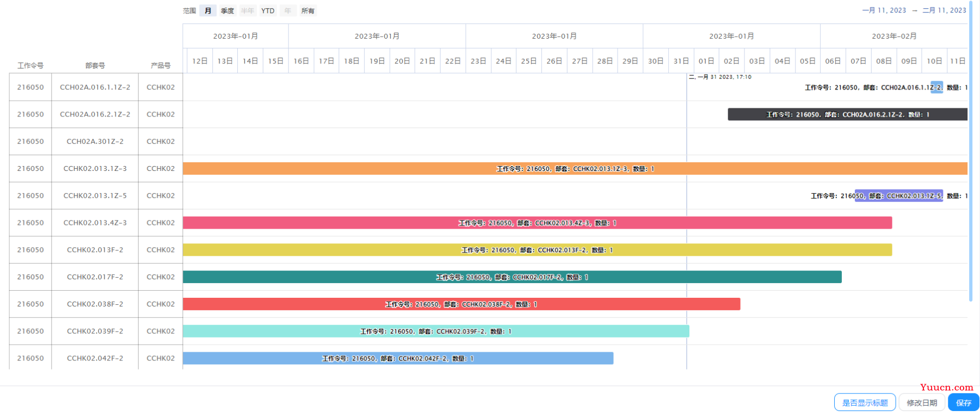The image size is (980, 417).
Task: Select the 半年 range option
Action: (248, 11)
